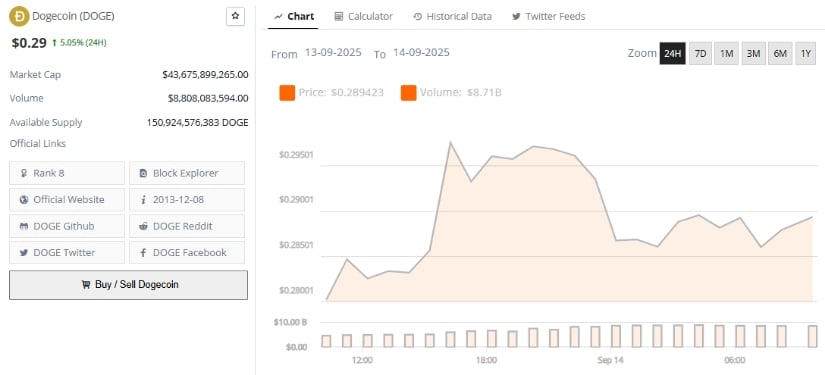Image resolution: width=825 pixels, height=375 pixels.
Task: Select the 1M zoom range
Action: click(727, 54)
